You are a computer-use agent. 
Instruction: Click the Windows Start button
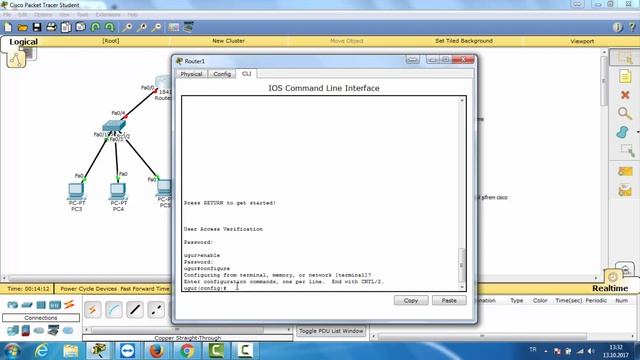(x=12, y=351)
